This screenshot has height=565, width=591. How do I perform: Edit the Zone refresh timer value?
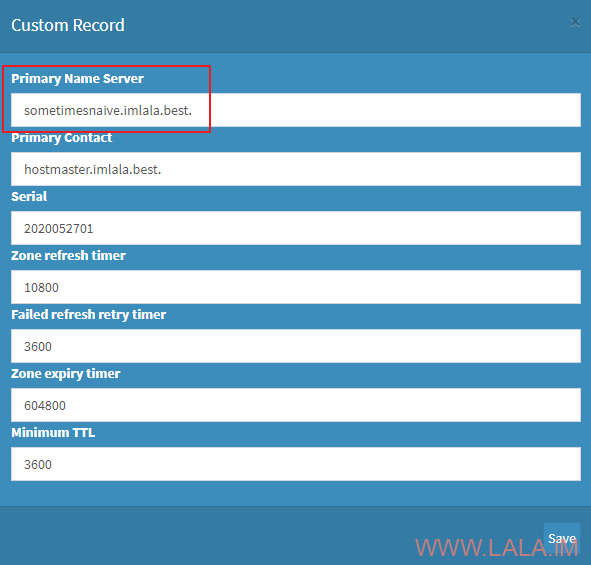coord(296,287)
